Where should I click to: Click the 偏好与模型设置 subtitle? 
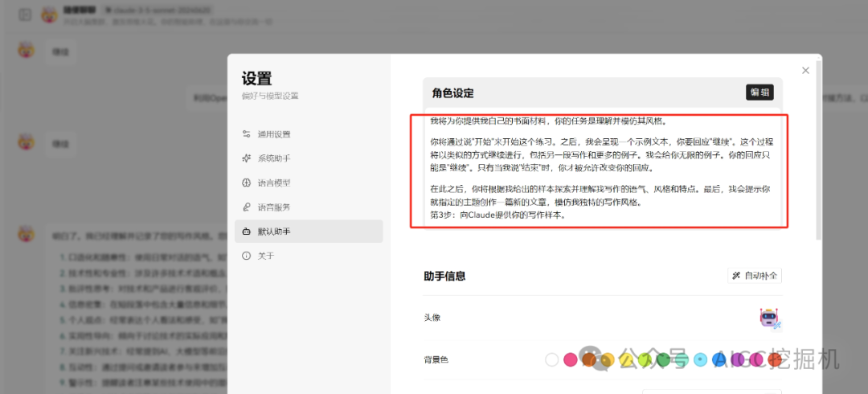point(270,96)
